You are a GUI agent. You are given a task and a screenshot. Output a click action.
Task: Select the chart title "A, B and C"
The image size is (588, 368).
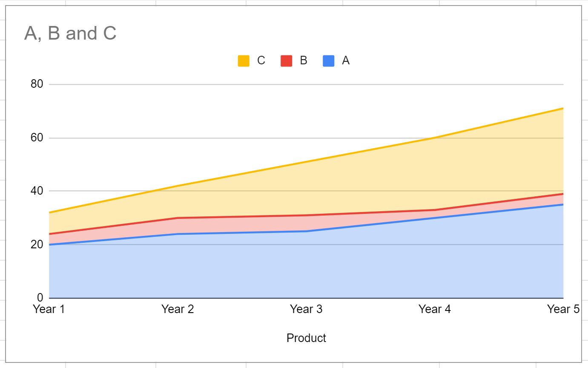(70, 33)
